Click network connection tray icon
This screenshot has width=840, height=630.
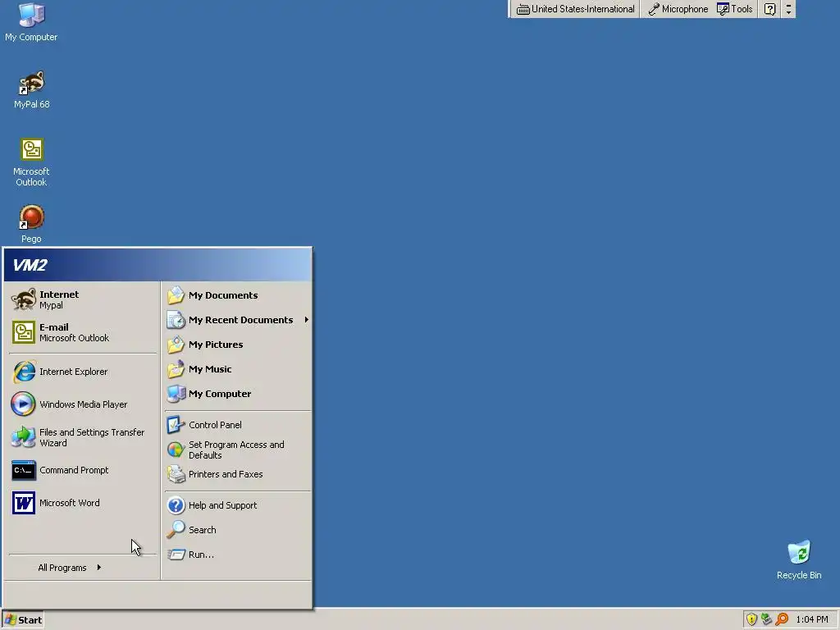point(767,620)
